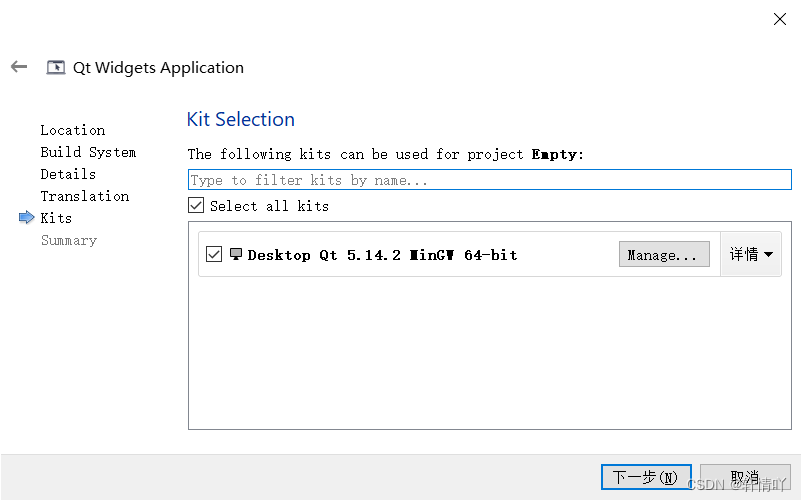Proceed with the 下一步(N) button

(646, 477)
